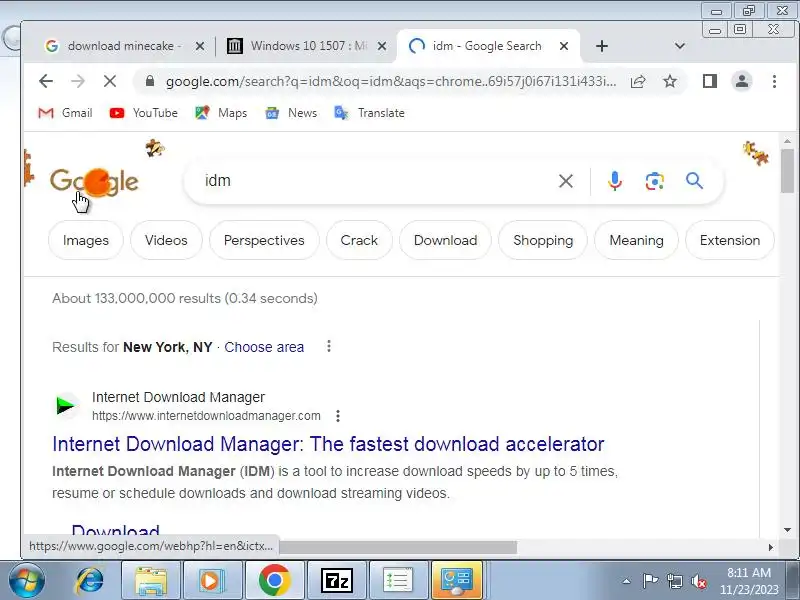Screen dimensions: 800x600
Task: Open a new tab with plus
Action: tap(602, 46)
